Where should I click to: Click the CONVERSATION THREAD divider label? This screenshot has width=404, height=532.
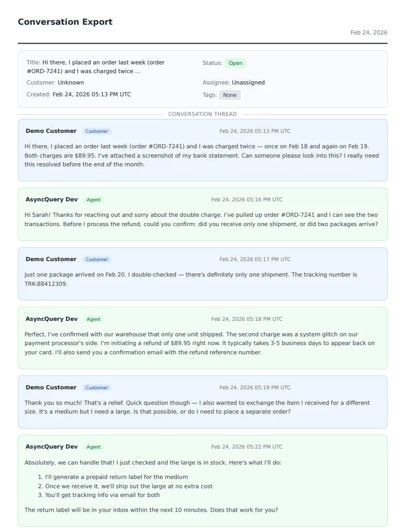pos(203,114)
